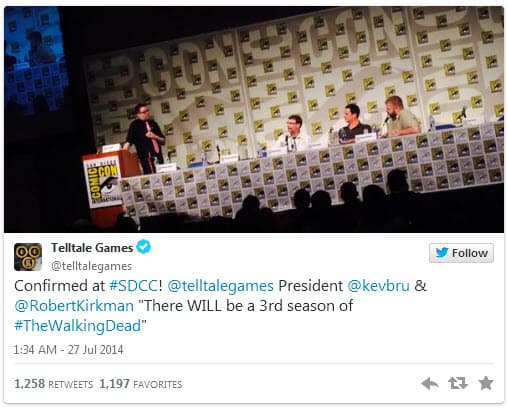View the 1,197 favorites list
Image resolution: width=508 pixels, height=410 pixels.
141,384
